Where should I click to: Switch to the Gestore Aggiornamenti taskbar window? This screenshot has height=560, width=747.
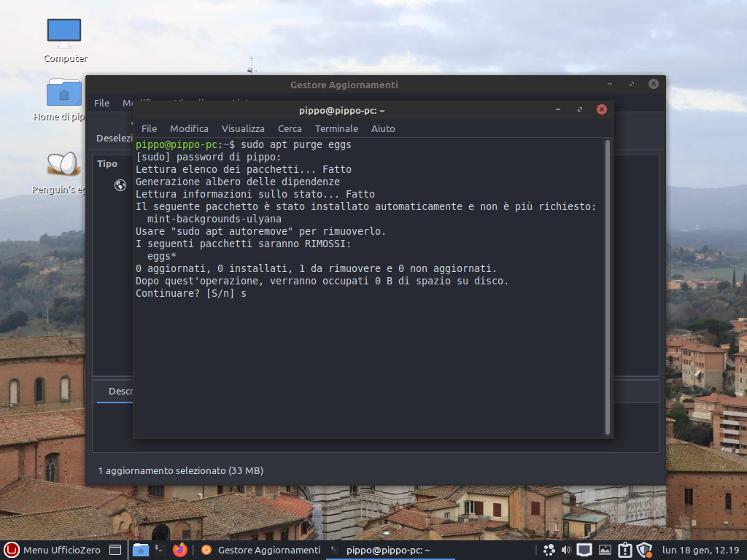(261, 550)
